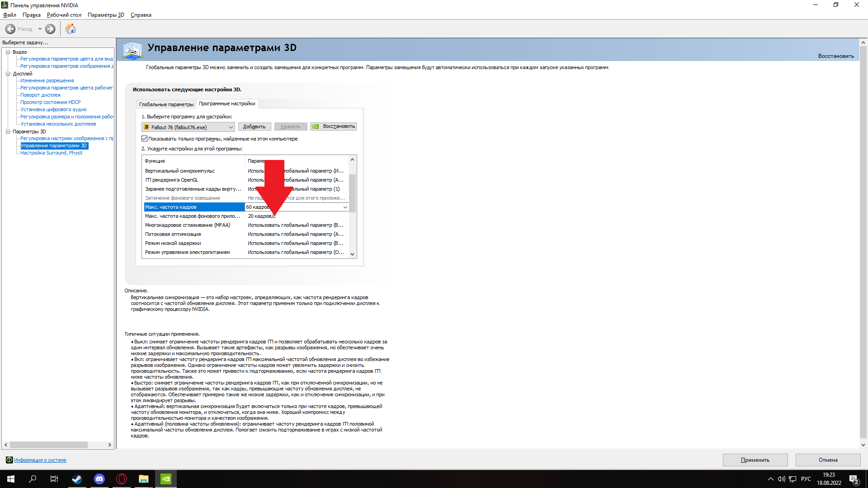Click the Home icon in toolbar
This screenshot has height=488, width=868.
[71, 29]
